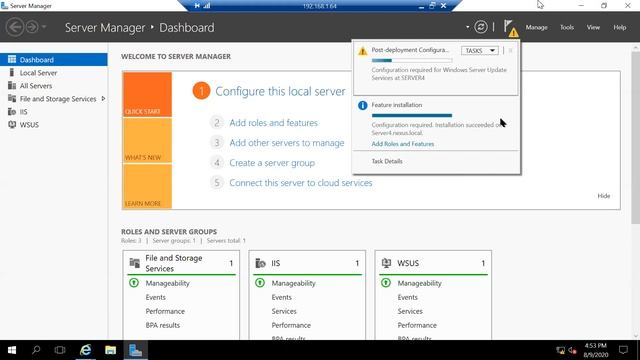The width and height of the screenshot is (640, 360).
Task: Click Events under File and Storage Services
Action: tap(156, 298)
